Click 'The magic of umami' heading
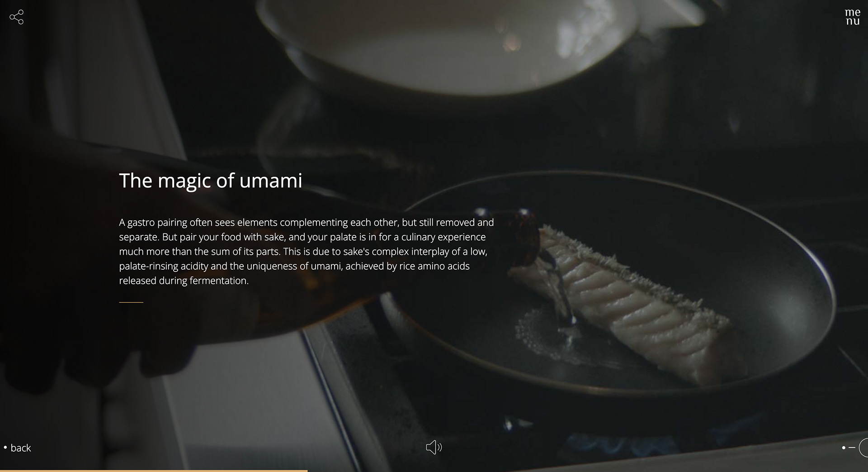Viewport: 868px width, 472px height. (211, 181)
